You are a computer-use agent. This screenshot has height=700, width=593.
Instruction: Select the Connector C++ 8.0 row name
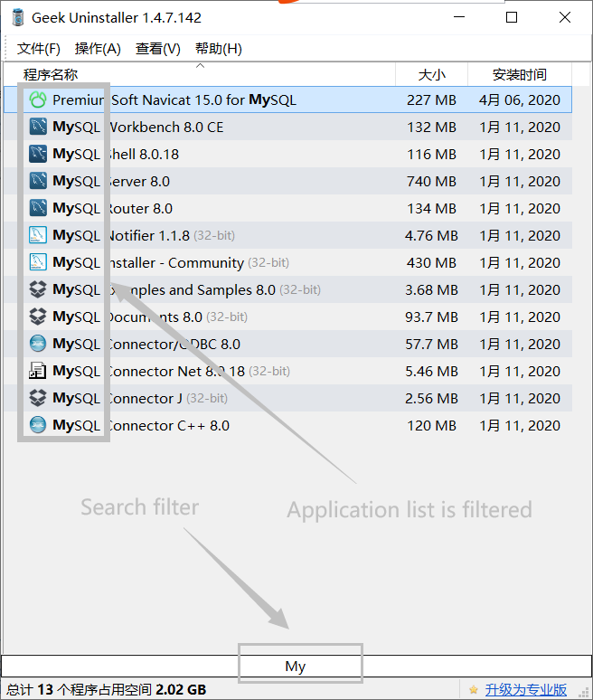pos(141,425)
